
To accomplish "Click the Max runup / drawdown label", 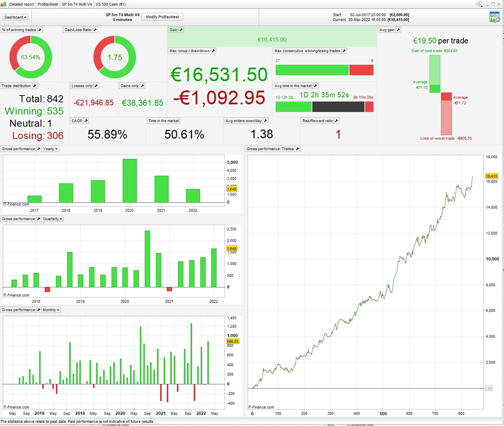I will pos(190,51).
